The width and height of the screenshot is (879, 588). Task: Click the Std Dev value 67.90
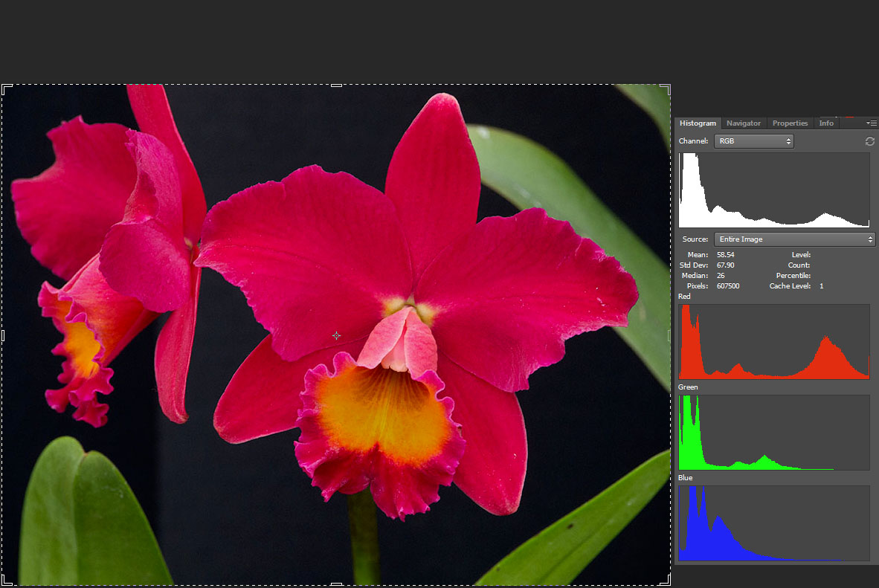(725, 265)
